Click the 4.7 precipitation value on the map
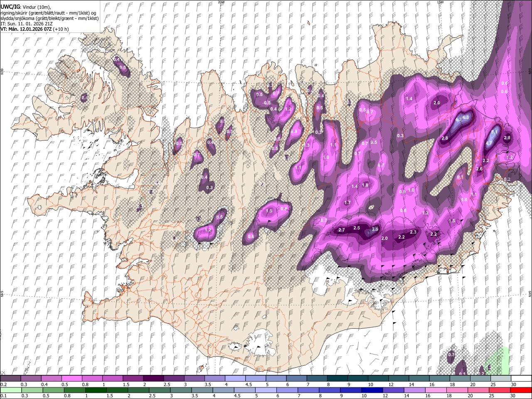This screenshot has width=532, height=399. click(489, 143)
